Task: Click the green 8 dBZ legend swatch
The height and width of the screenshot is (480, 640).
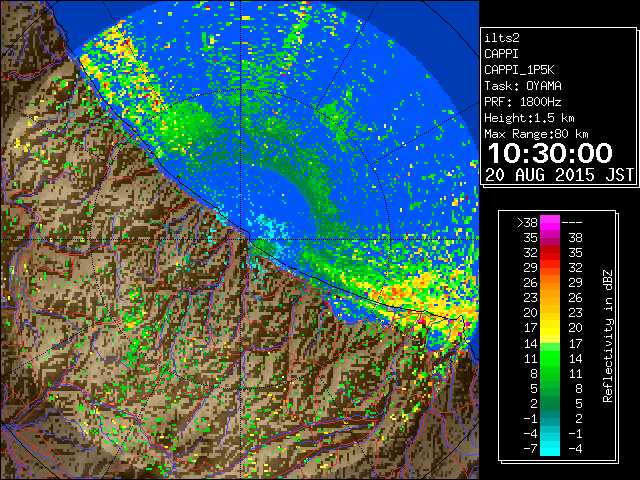Action: (550, 373)
